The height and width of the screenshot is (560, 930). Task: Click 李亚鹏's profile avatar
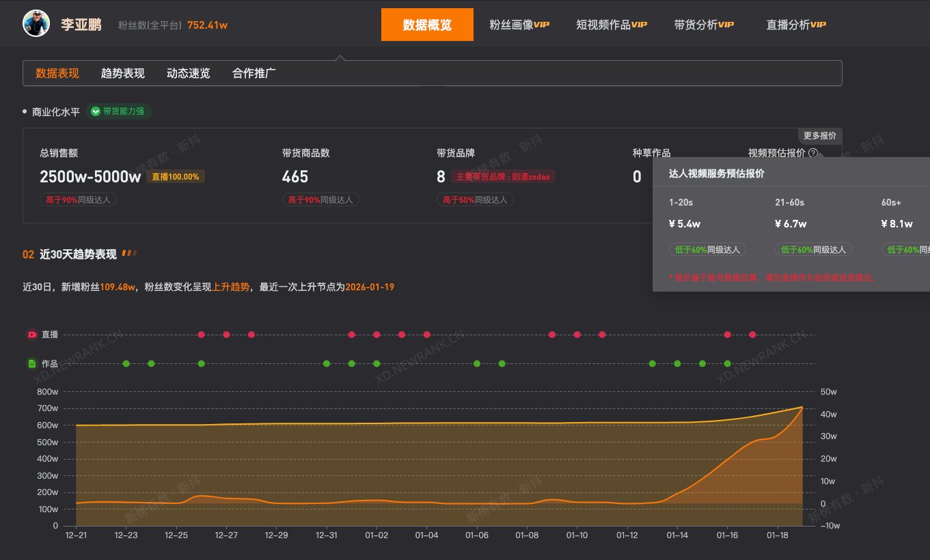(x=36, y=23)
